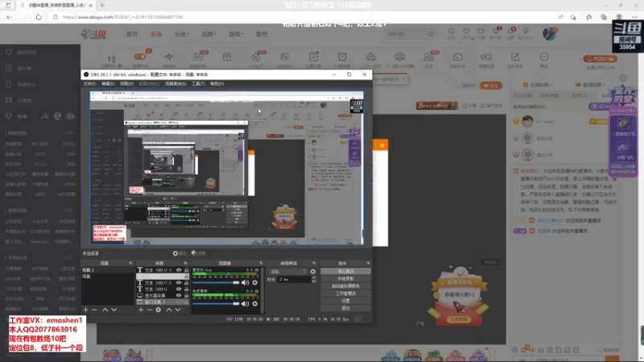The height and width of the screenshot is (362, 644).
Task: Click orange 关注 follow button
Action: click(491, 85)
